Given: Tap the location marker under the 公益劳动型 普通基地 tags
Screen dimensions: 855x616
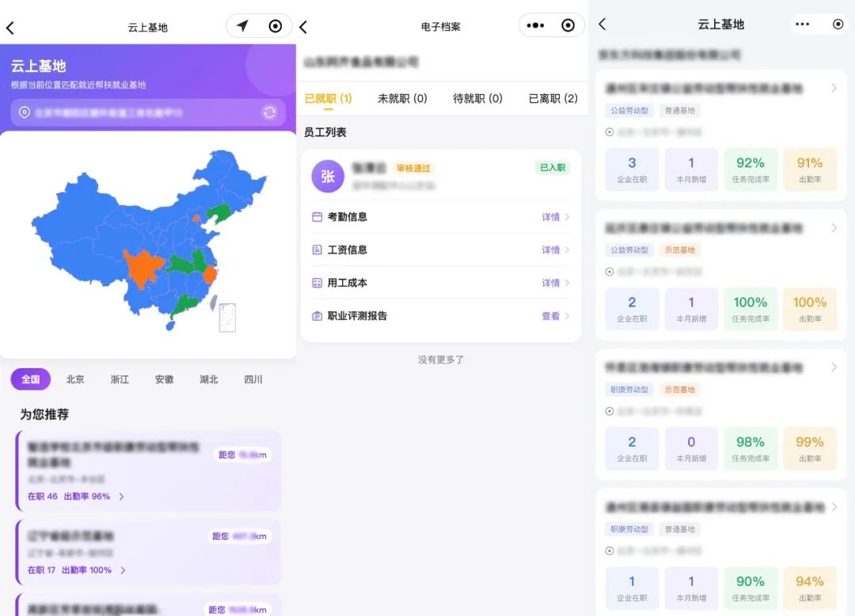Looking at the screenshot, I should click(x=610, y=132).
